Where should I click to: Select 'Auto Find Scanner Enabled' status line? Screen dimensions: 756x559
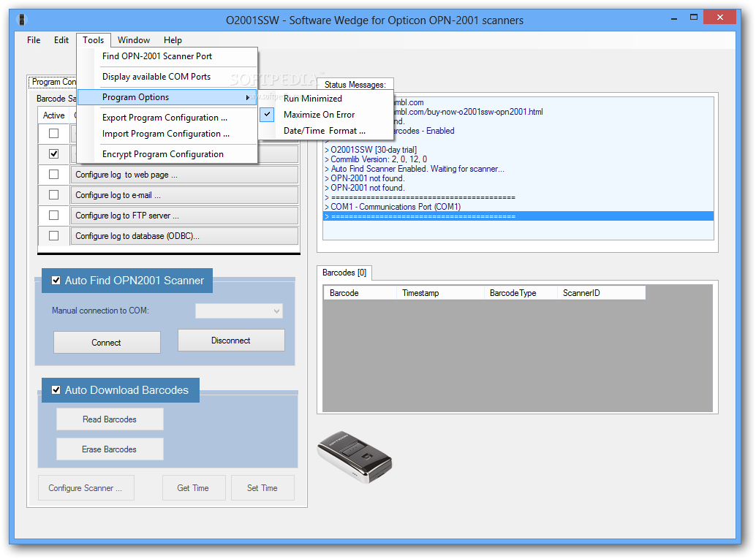pyautogui.click(x=518, y=169)
